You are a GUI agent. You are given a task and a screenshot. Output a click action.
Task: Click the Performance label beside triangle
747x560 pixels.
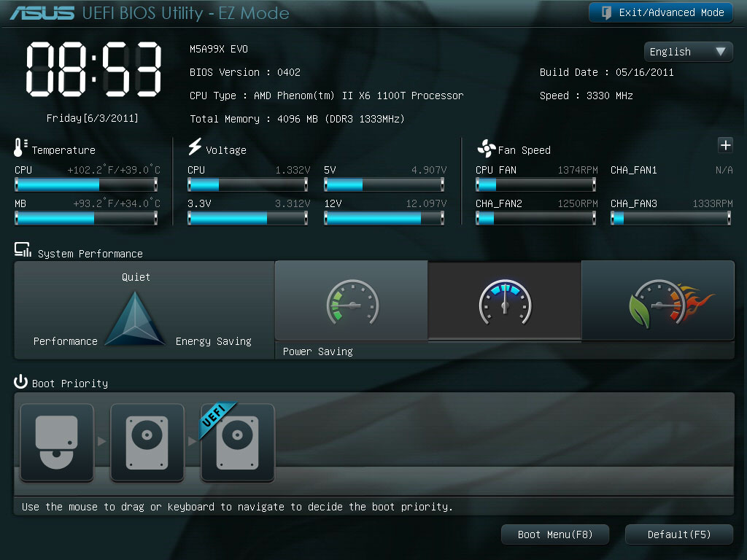pyautogui.click(x=65, y=341)
